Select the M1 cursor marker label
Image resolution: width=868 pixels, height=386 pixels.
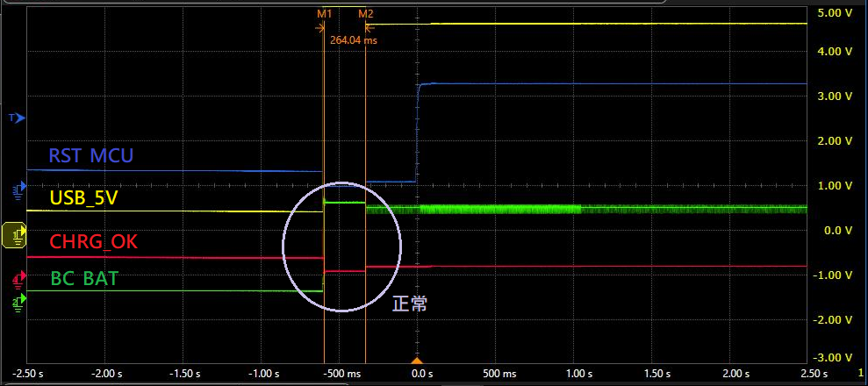324,14
